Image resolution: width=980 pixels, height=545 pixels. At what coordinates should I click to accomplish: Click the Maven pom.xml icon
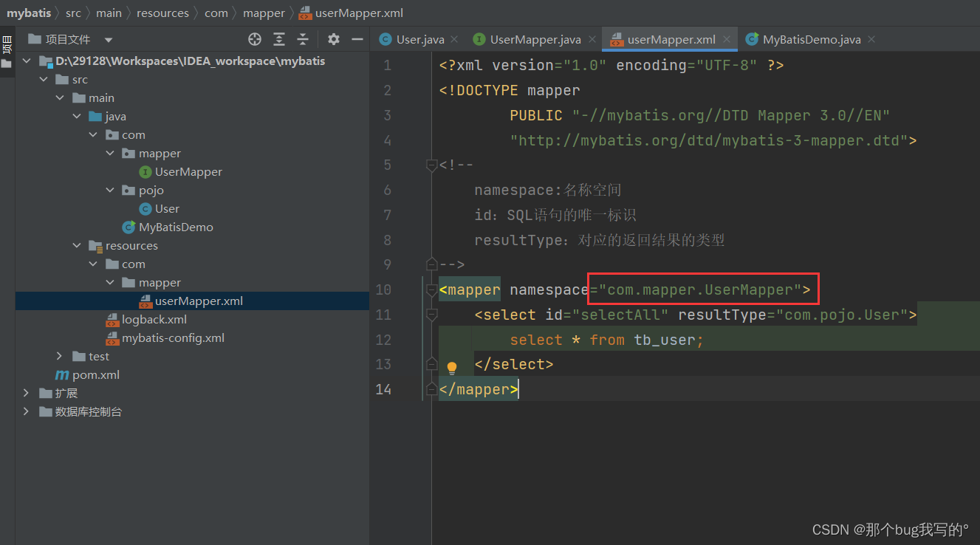click(x=63, y=375)
